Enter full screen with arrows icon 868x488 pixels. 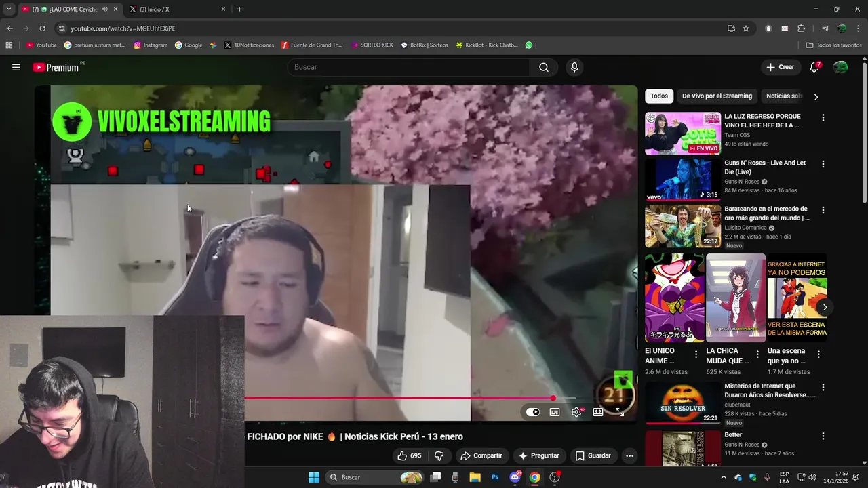(x=619, y=412)
